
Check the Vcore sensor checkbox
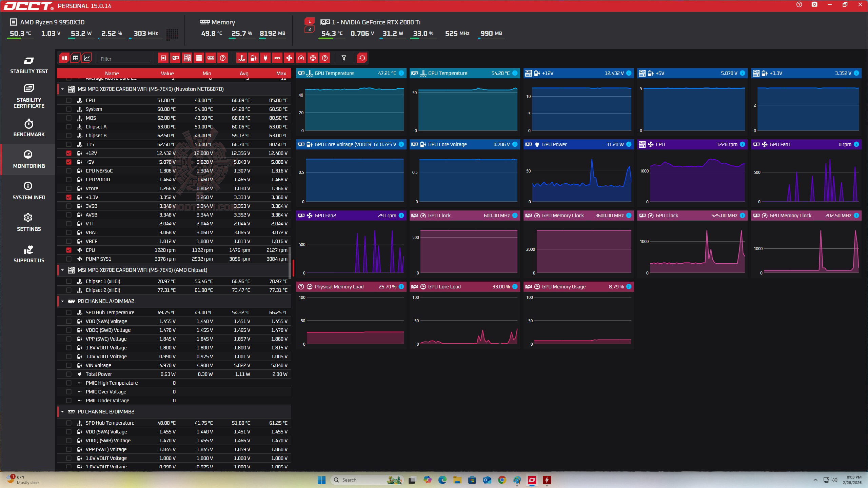pyautogui.click(x=69, y=188)
